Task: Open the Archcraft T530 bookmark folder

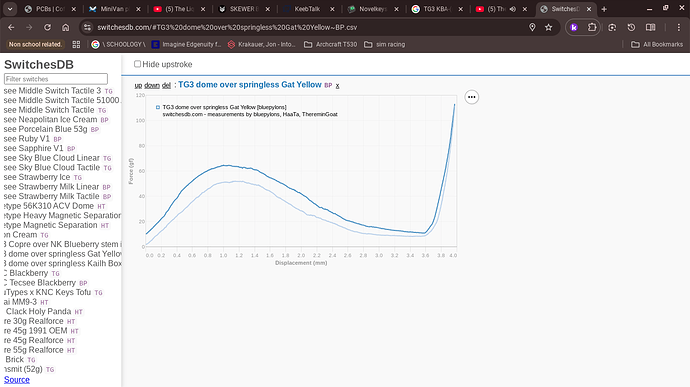Action: click(330, 44)
